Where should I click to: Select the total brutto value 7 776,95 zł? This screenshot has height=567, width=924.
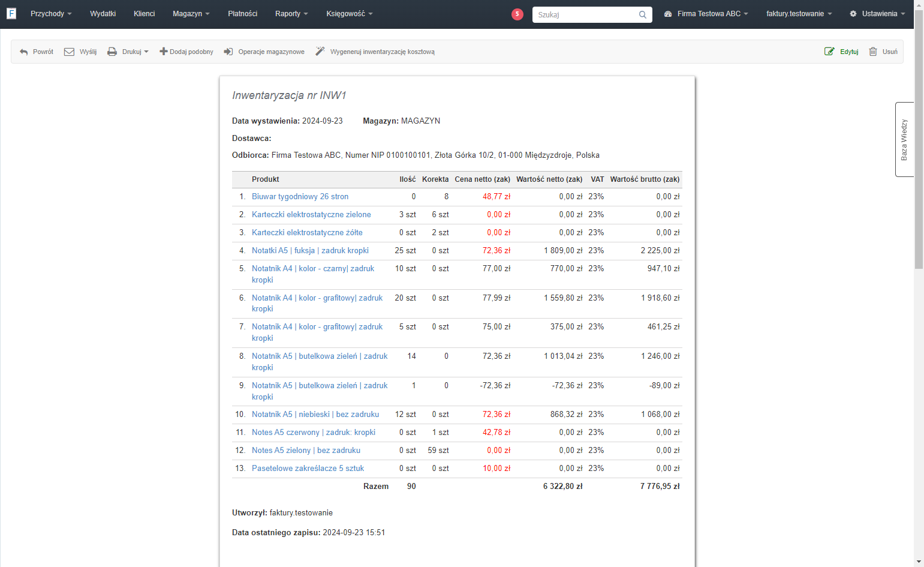(x=660, y=486)
